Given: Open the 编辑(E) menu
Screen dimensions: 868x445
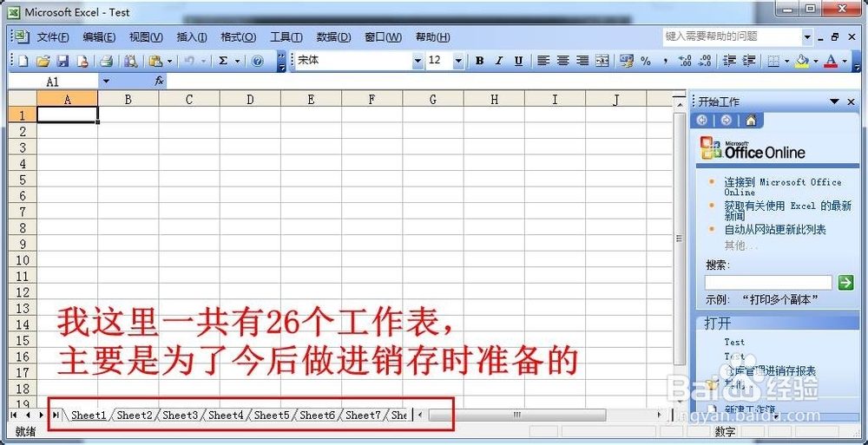Looking at the screenshot, I should pos(99,37).
